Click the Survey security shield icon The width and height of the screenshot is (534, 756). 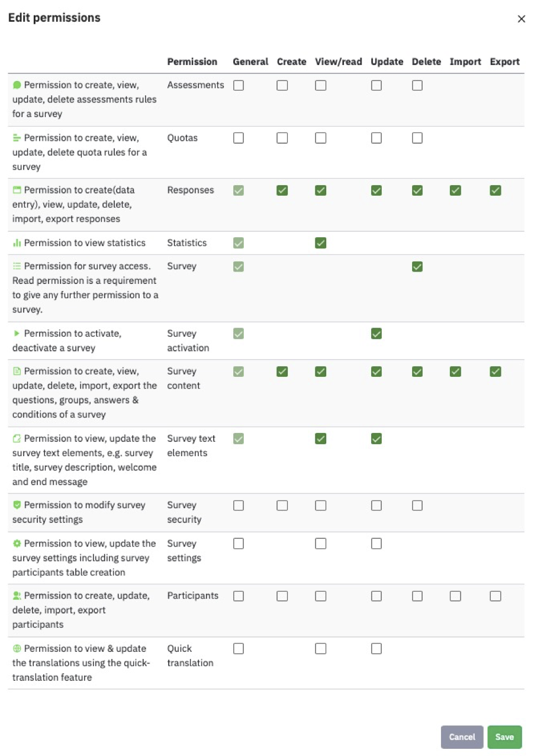tap(17, 505)
